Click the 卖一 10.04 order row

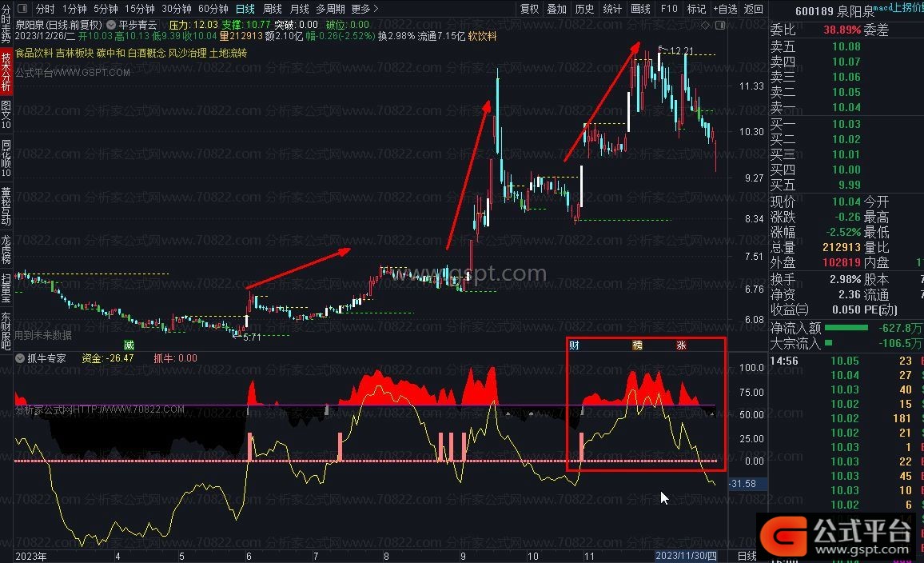coord(846,107)
